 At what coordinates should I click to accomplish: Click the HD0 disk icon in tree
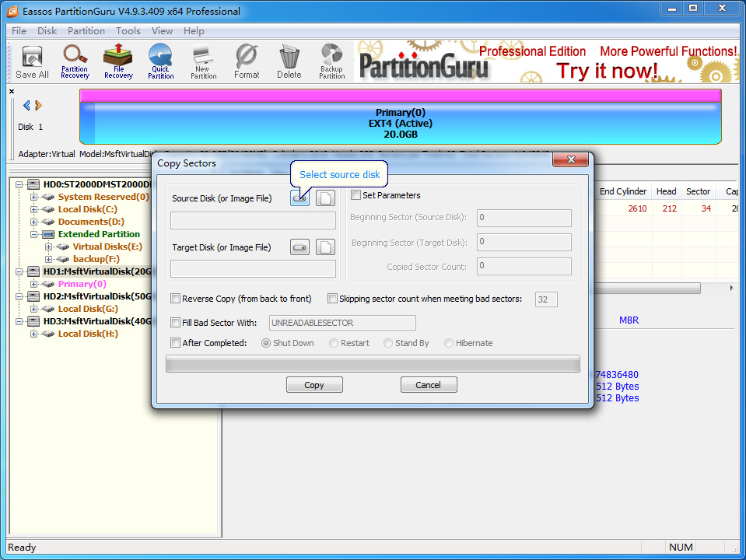(33, 184)
